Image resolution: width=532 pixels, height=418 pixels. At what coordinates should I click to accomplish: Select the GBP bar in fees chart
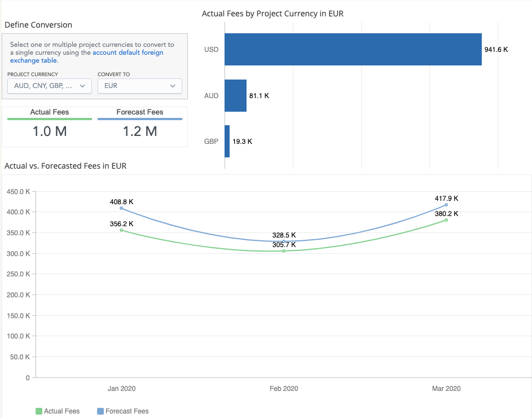click(227, 141)
